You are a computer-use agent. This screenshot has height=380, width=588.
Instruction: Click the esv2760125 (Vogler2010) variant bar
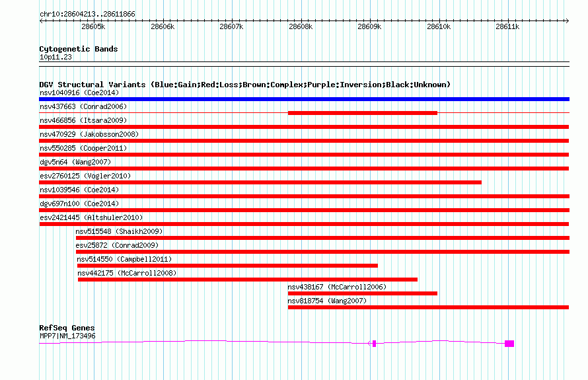click(260, 182)
